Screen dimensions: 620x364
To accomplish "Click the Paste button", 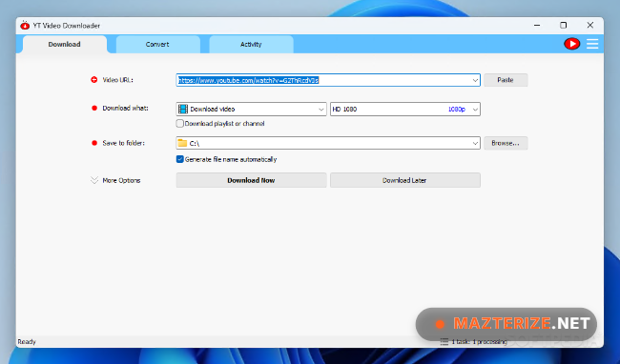I will pyautogui.click(x=506, y=80).
